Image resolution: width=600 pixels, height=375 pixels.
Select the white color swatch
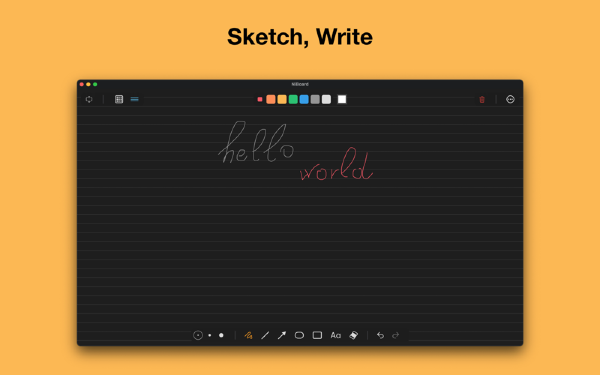click(342, 99)
